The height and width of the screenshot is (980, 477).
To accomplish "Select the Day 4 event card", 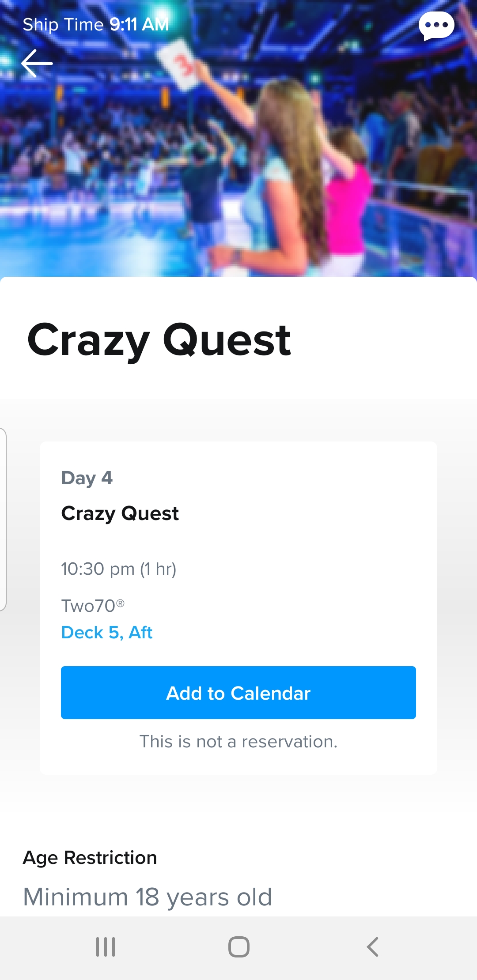I will (238, 607).
